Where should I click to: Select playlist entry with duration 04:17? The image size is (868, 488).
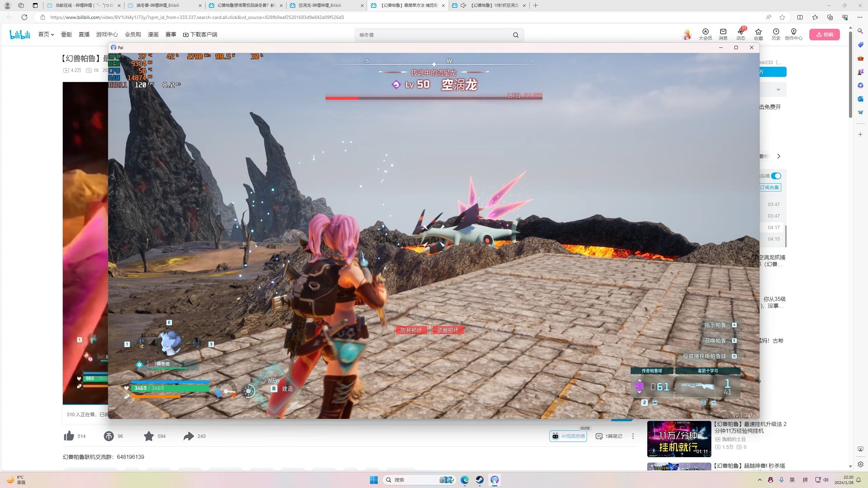click(x=774, y=227)
